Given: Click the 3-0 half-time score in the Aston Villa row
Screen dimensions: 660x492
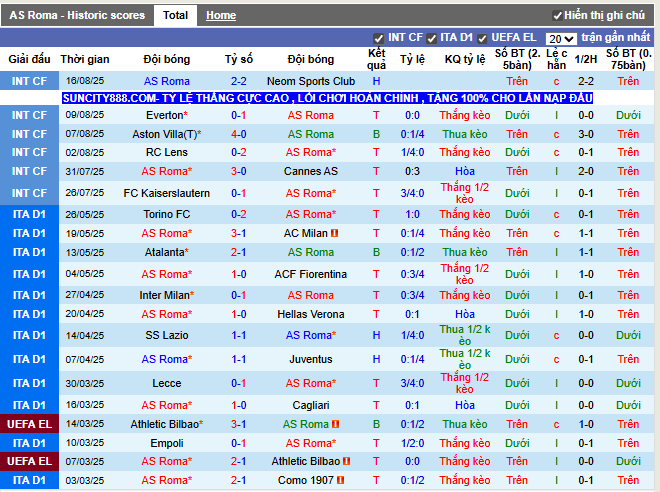Looking at the screenshot, I should tap(586, 134).
